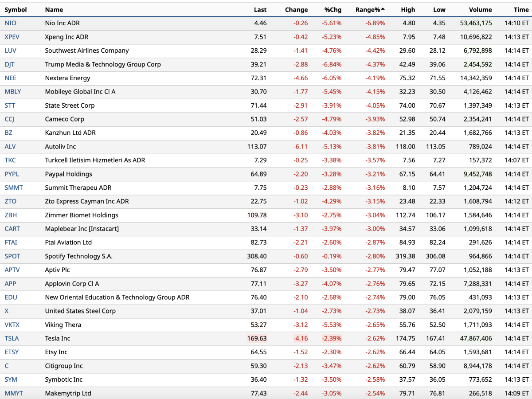Image resolution: width=532 pixels, height=399 pixels.
Task: Open the LUV symbol link
Action: click(10, 51)
